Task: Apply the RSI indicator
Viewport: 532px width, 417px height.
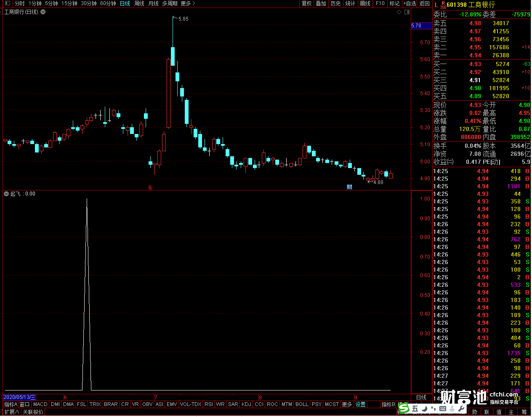Action: 209,404
